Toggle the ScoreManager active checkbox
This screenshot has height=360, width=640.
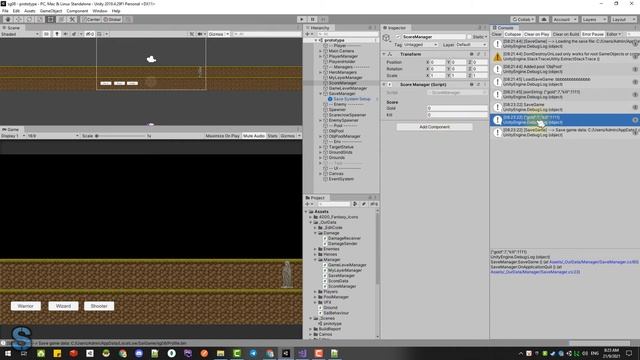(x=398, y=37)
